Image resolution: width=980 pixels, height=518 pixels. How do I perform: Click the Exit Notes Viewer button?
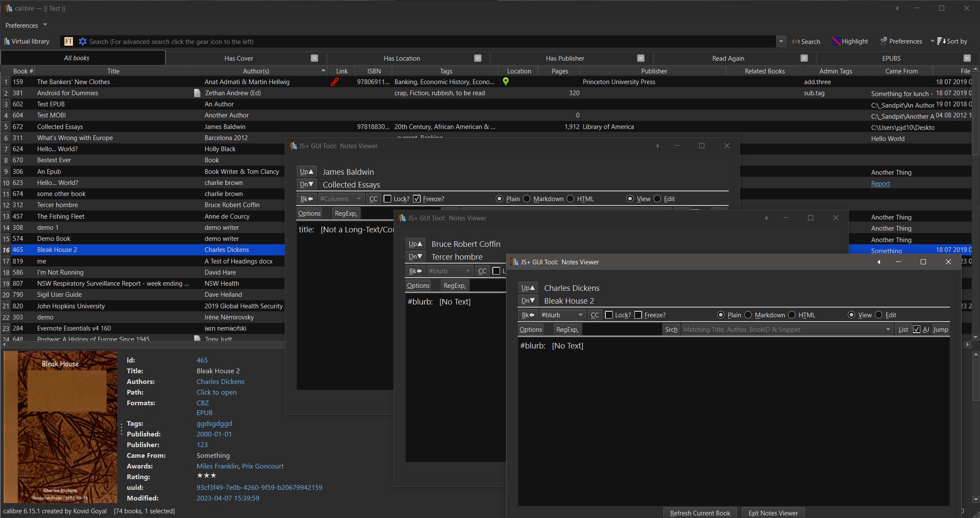pos(773,513)
